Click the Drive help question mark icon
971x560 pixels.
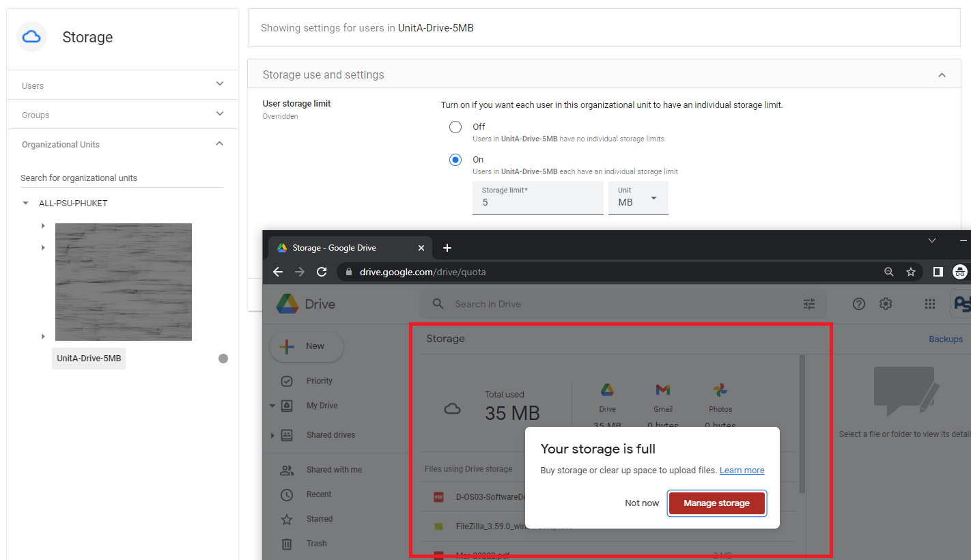coord(859,304)
